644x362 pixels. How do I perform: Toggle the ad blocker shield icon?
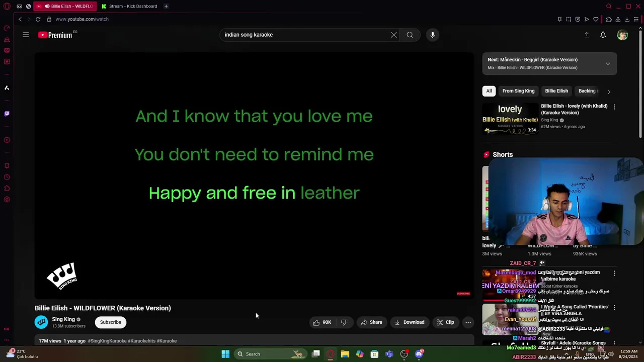click(x=578, y=19)
